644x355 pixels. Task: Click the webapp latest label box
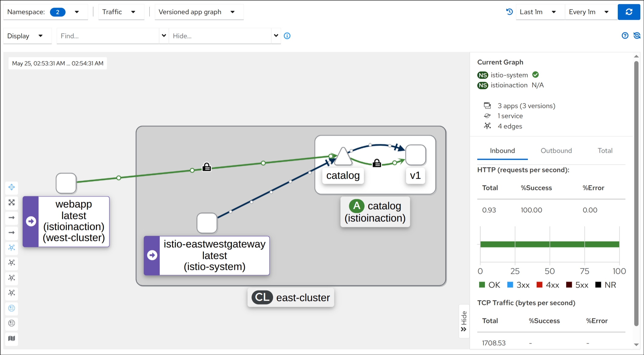pyautogui.click(x=66, y=221)
